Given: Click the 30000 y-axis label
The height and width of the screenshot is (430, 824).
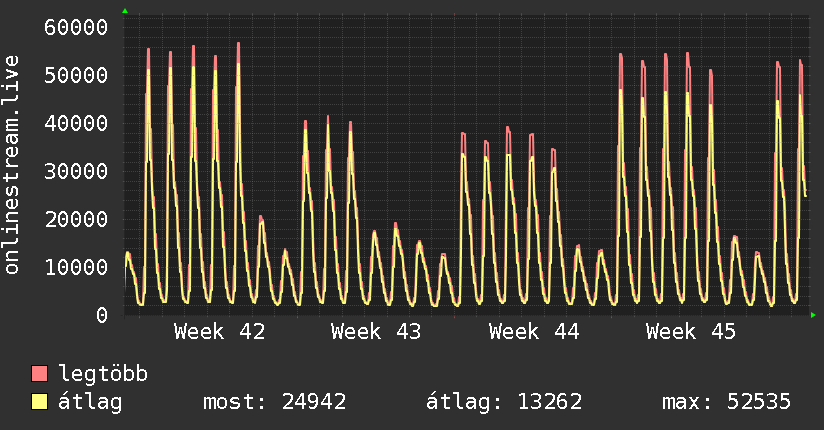Looking at the screenshot, I should (x=76, y=171).
